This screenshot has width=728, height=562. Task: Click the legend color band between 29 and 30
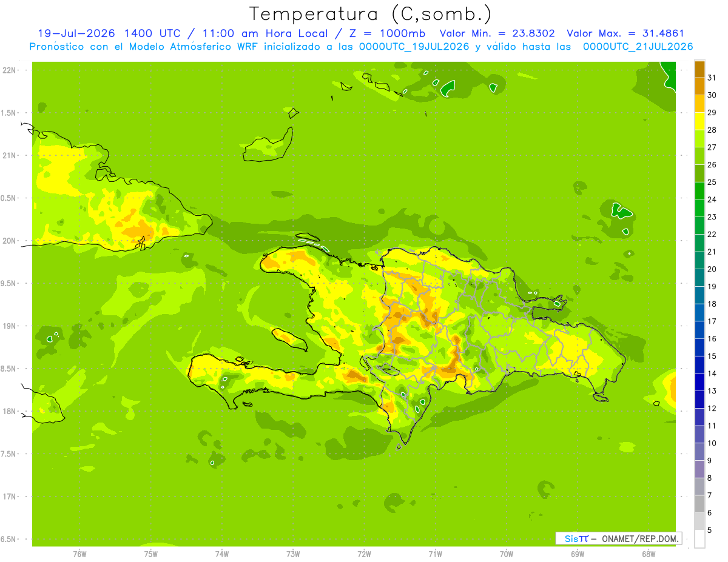[x=699, y=104]
